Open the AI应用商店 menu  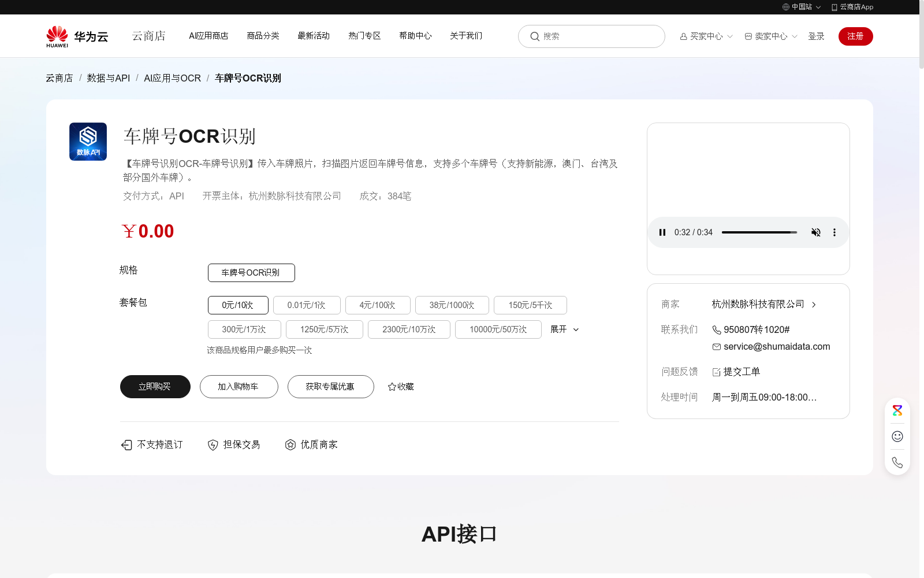coord(208,36)
